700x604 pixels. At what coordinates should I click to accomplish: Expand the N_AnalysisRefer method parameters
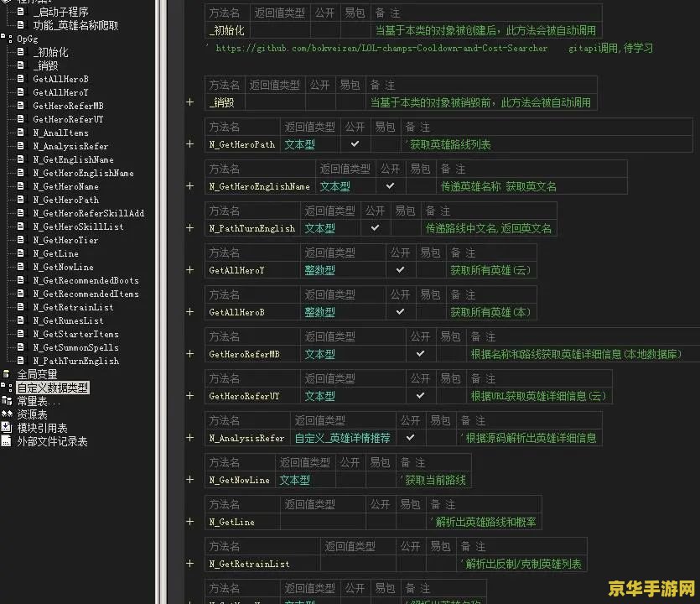click(190, 437)
